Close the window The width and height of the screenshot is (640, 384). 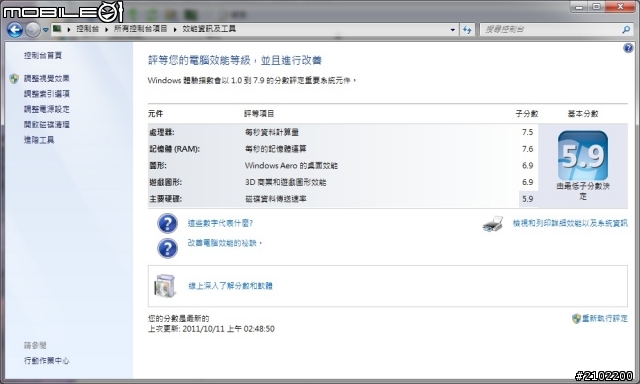(x=620, y=7)
